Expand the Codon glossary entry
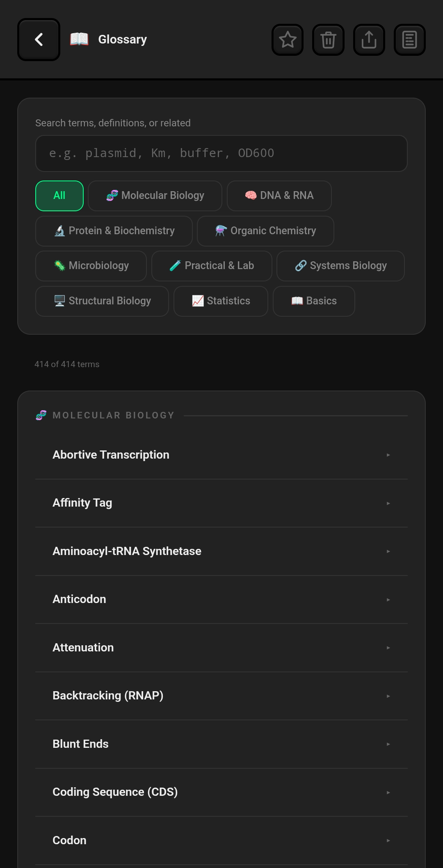 pos(221,840)
